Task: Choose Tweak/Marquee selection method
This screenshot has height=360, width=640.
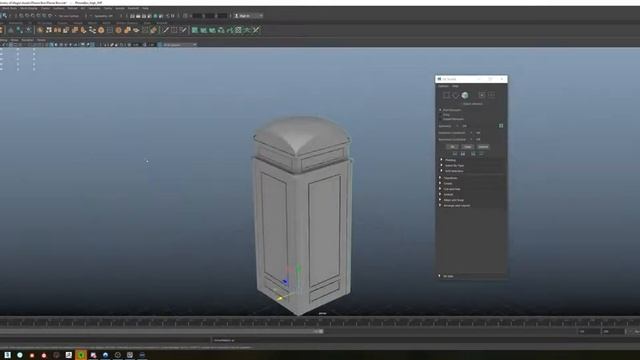Action: tap(453, 119)
